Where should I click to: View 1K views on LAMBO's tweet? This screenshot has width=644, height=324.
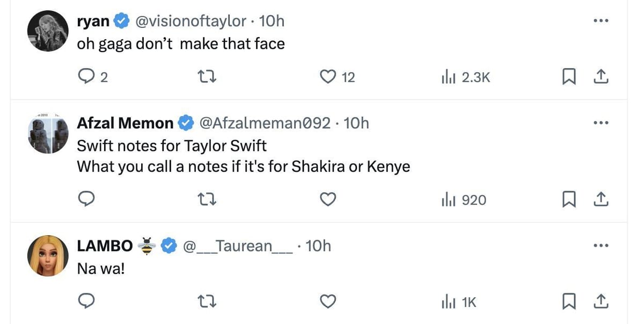tap(458, 303)
